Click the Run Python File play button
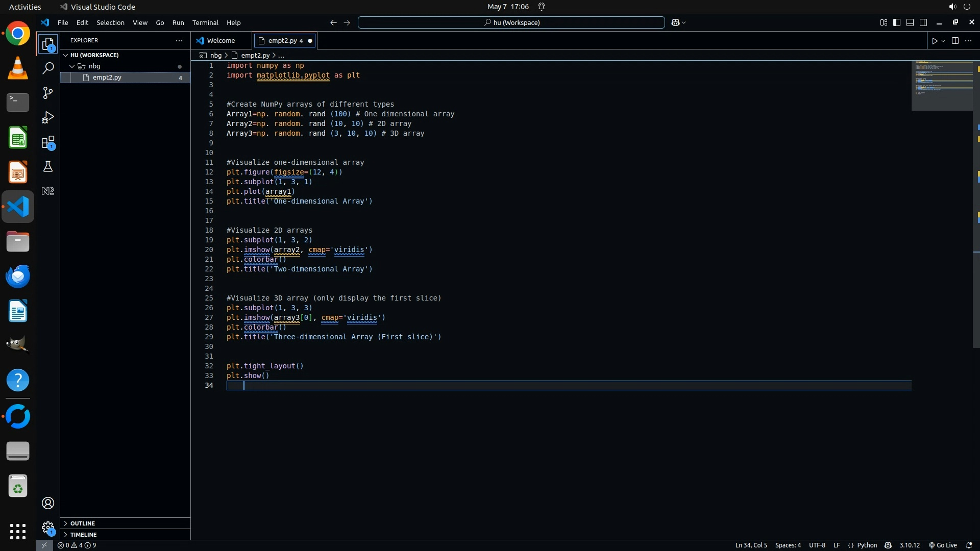Viewport: 980px width, 551px height. tap(935, 41)
